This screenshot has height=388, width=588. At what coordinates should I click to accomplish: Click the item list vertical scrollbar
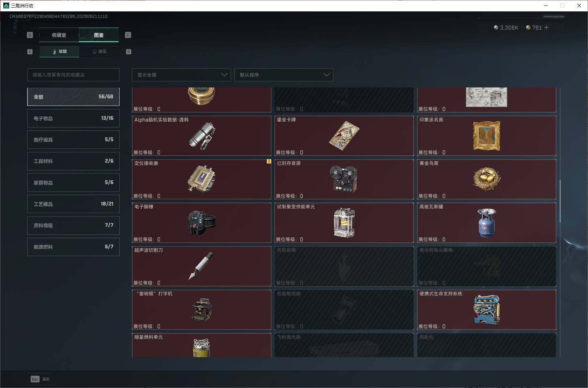560,201
